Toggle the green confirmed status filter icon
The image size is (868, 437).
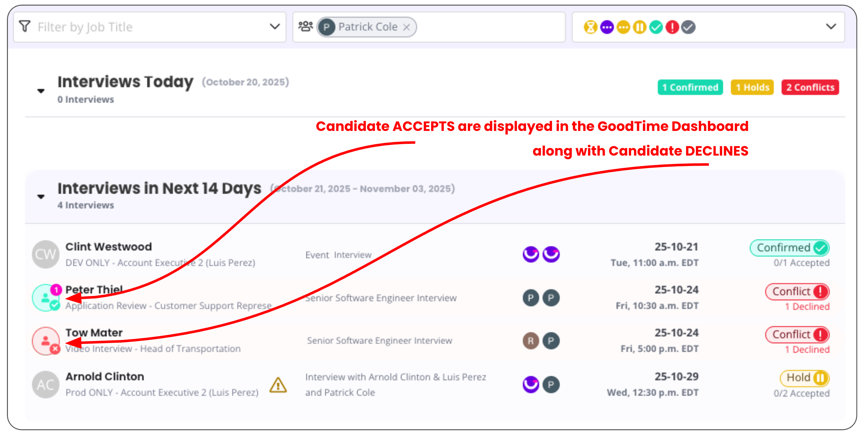(x=656, y=27)
